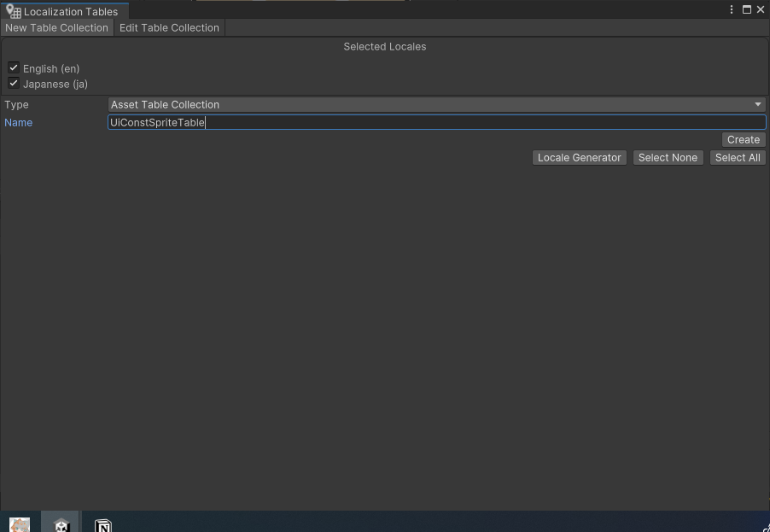Click the Name field label

(18, 122)
